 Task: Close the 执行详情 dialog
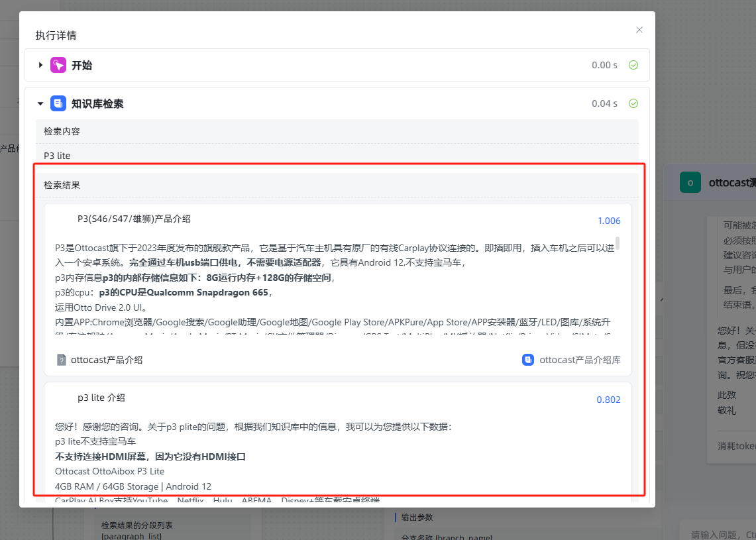tap(639, 30)
